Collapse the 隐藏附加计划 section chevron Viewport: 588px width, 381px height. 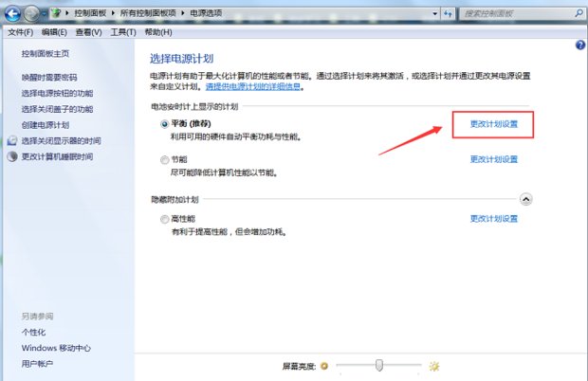click(525, 199)
